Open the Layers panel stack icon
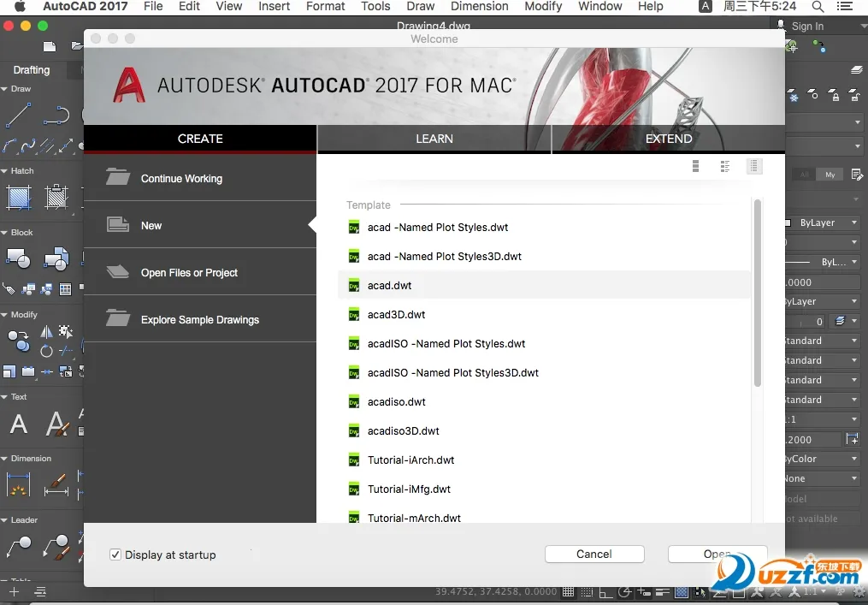 click(x=856, y=70)
